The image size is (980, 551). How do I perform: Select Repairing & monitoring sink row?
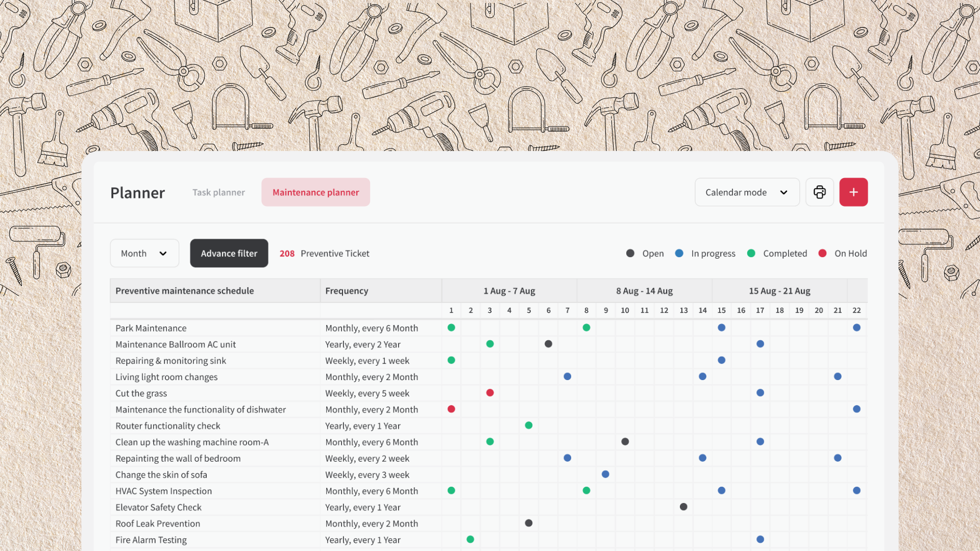pyautogui.click(x=170, y=361)
